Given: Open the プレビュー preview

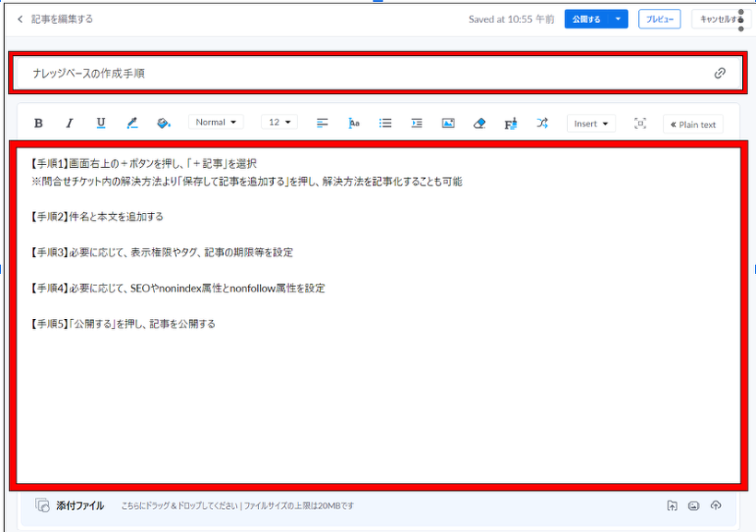Looking at the screenshot, I should 658,19.
